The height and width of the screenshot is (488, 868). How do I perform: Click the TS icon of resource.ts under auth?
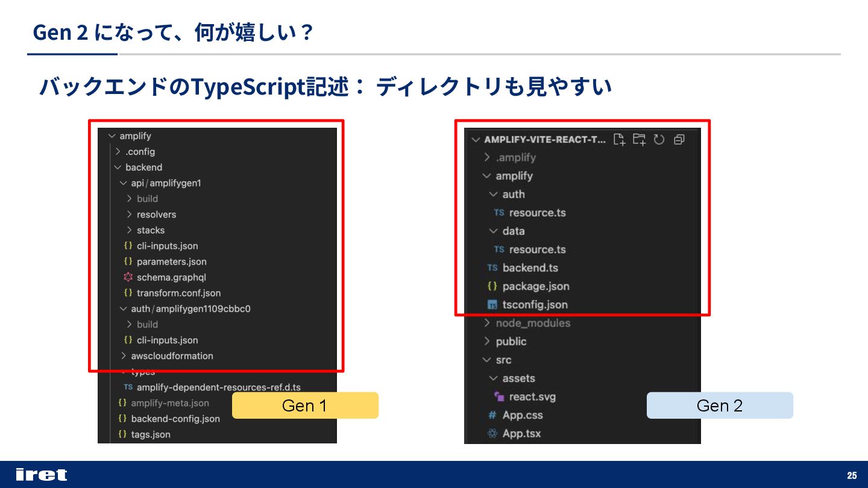click(x=499, y=213)
